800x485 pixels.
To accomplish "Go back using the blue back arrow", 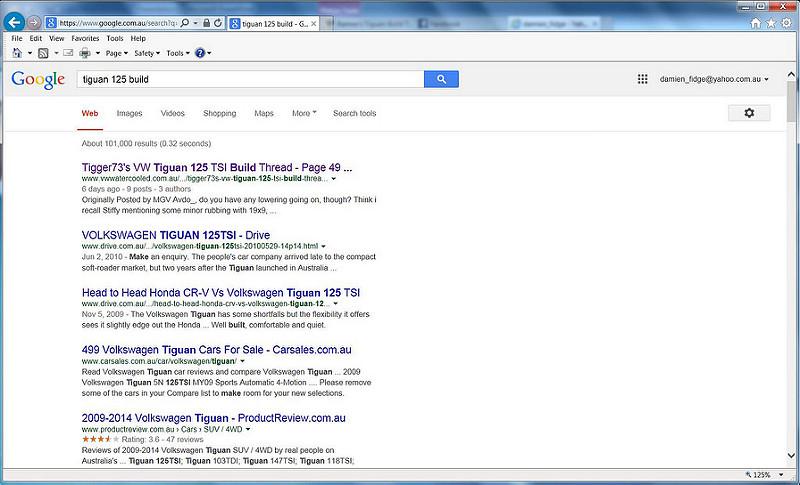I will point(14,22).
